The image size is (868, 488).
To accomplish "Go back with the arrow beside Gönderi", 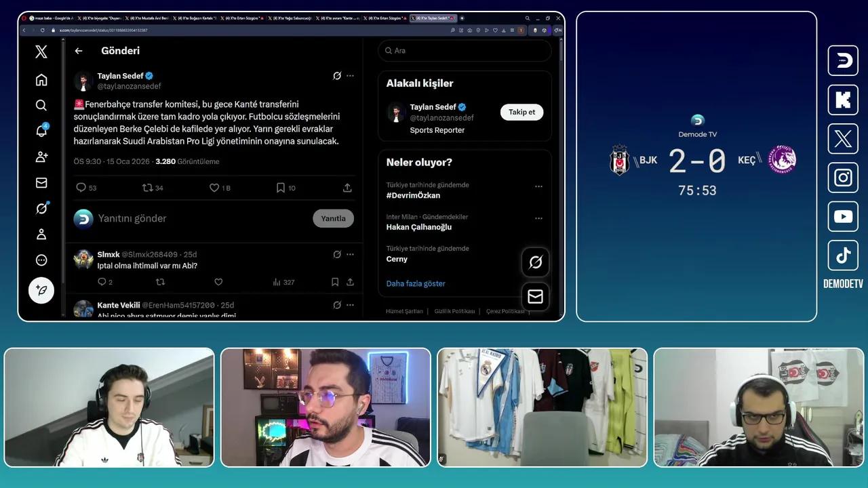I will (x=79, y=51).
